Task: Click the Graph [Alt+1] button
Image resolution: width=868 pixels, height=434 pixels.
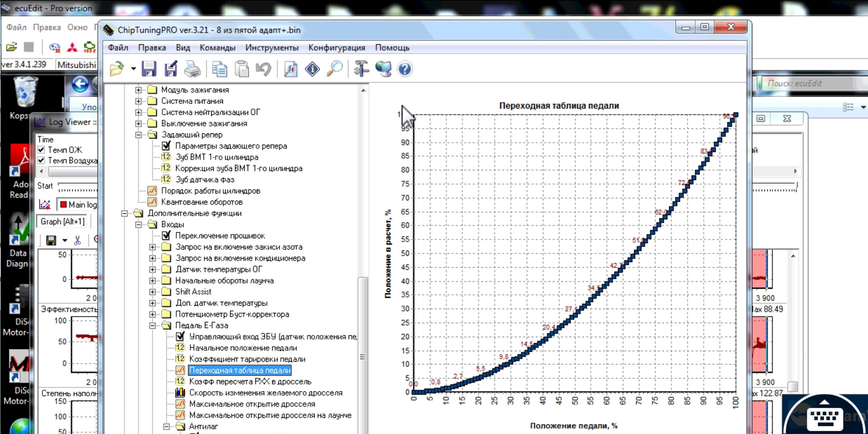Action: pos(63,222)
